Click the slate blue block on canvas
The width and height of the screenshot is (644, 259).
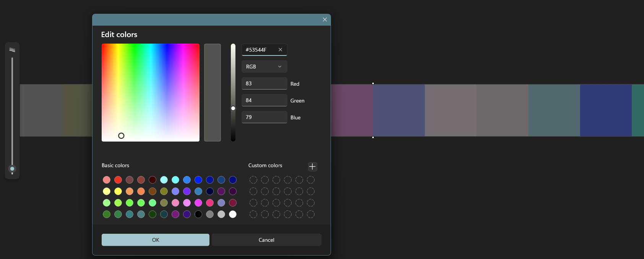pyautogui.click(x=399, y=110)
